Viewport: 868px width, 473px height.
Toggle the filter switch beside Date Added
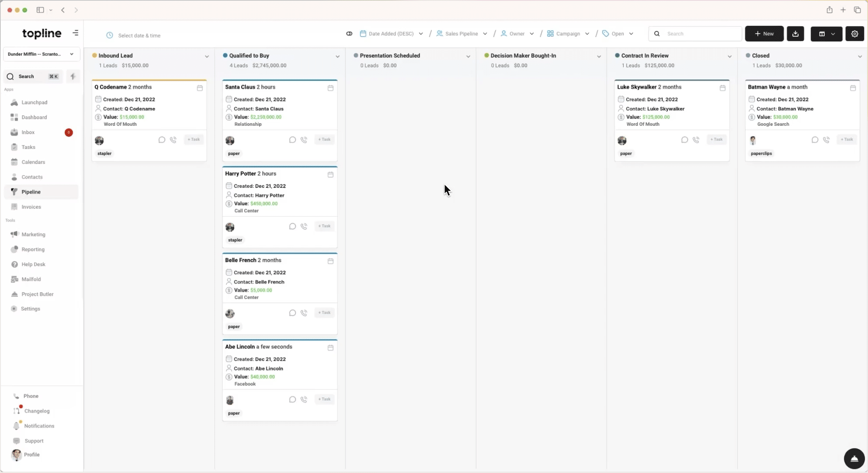[x=349, y=34]
